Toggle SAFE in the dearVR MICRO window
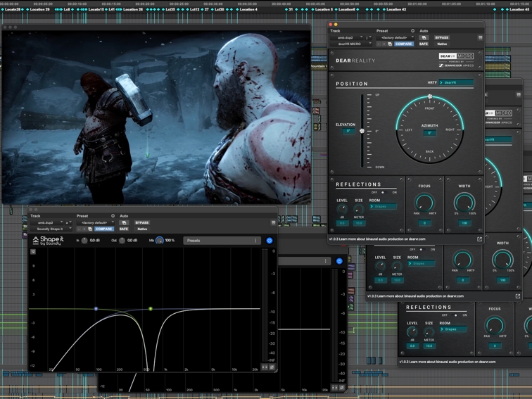Image resolution: width=532 pixels, height=399 pixels. click(x=424, y=44)
